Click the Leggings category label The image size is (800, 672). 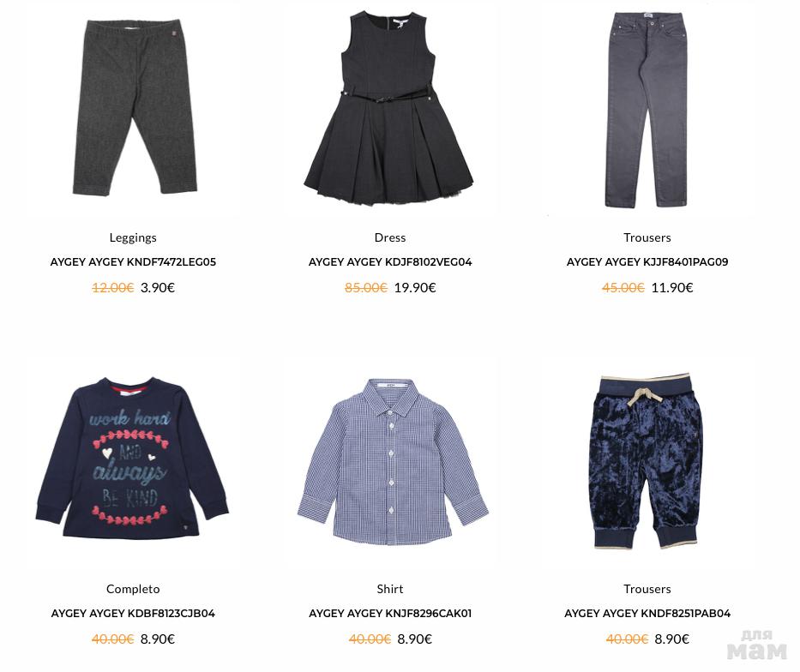(x=133, y=237)
